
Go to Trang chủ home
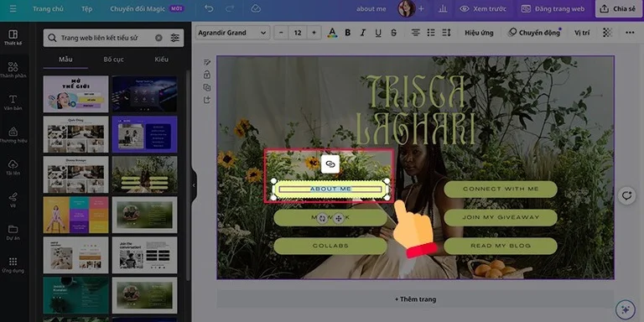point(47,8)
